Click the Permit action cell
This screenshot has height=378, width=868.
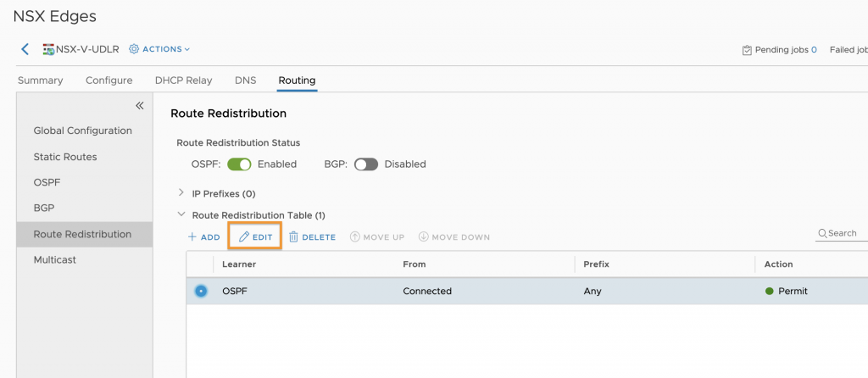pos(787,291)
